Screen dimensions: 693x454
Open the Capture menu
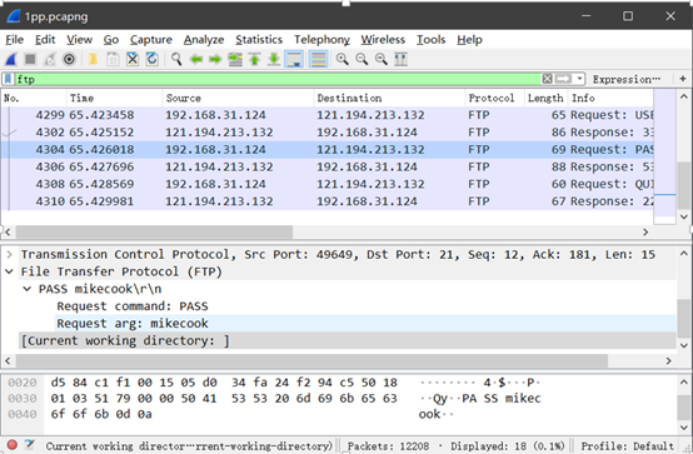tap(151, 39)
